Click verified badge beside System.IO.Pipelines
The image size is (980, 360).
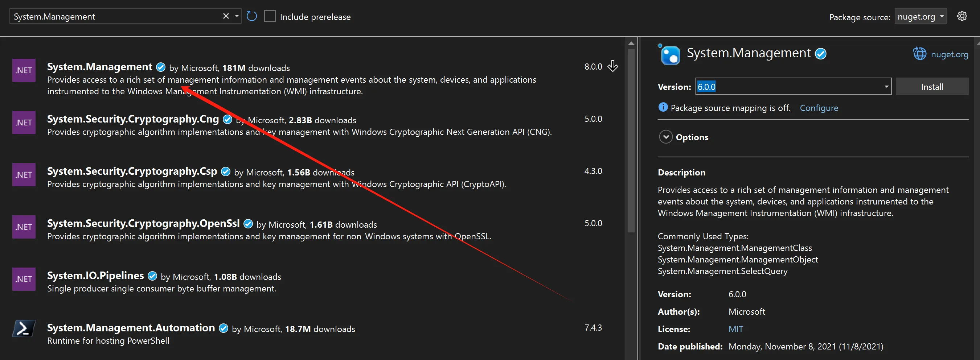(152, 276)
